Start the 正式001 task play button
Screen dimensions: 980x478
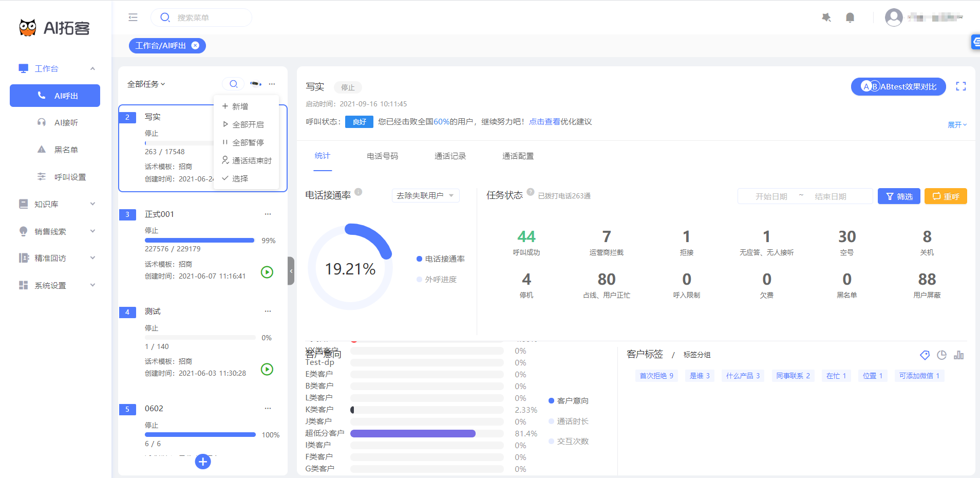(x=267, y=272)
